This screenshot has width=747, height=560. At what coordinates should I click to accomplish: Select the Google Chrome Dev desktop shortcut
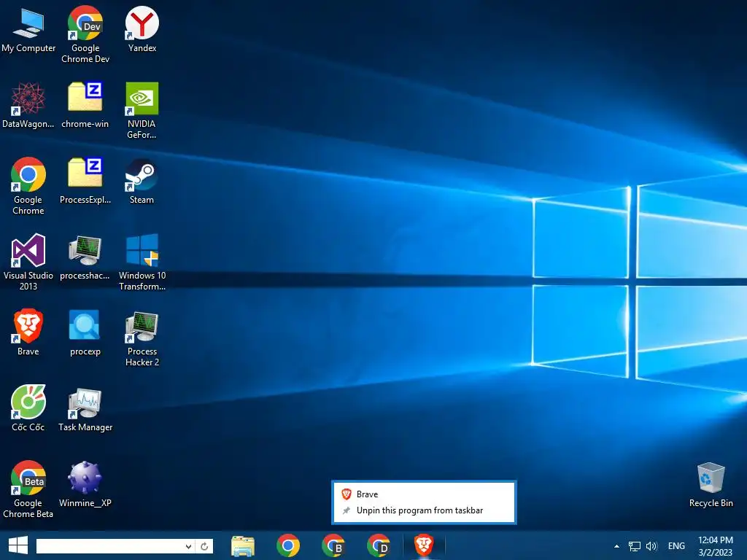[x=85, y=34]
